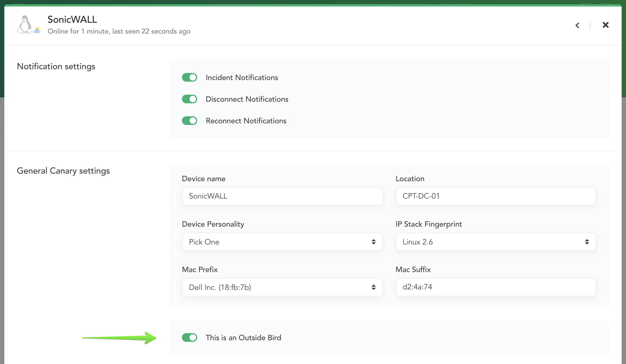Select the online status text
Screen dimensions: 626x364
pos(119,31)
